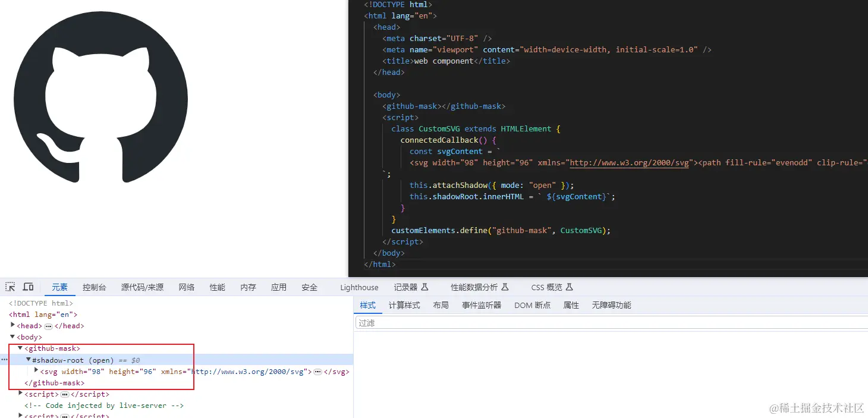Click the ellipsis badge inside the svg element
The image size is (868, 418).
click(317, 372)
